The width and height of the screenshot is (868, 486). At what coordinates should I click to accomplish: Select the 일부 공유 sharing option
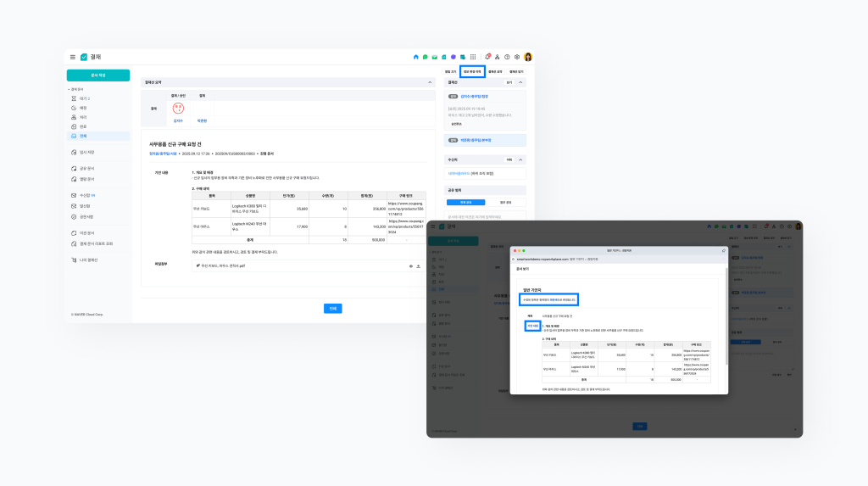[505, 203]
